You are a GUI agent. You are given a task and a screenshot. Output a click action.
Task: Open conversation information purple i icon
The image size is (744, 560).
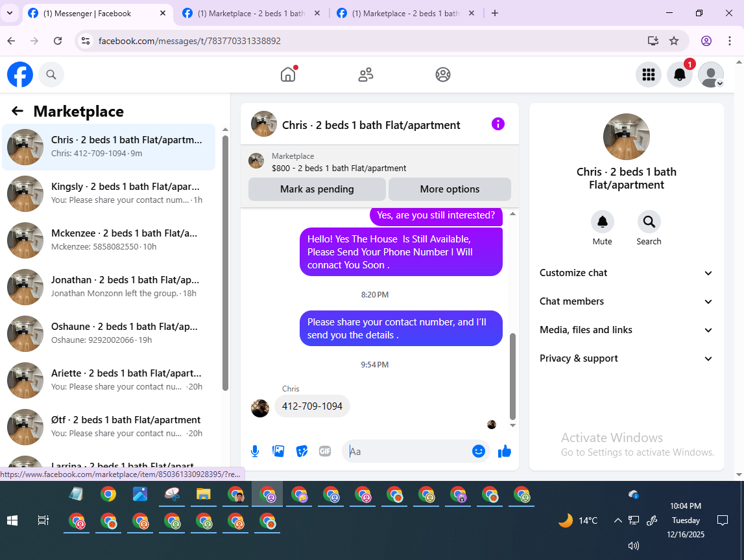point(498,124)
